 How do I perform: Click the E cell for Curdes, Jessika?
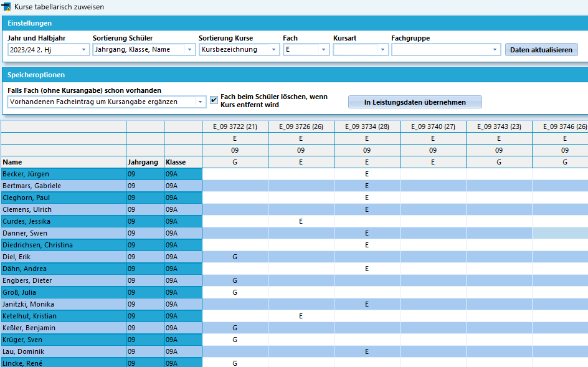[x=301, y=221]
